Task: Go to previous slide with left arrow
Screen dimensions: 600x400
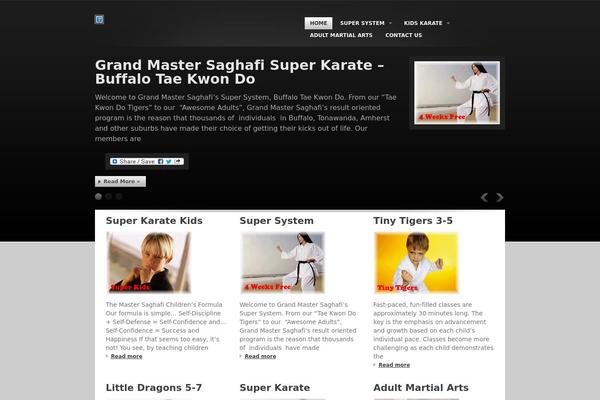Action: [484, 198]
